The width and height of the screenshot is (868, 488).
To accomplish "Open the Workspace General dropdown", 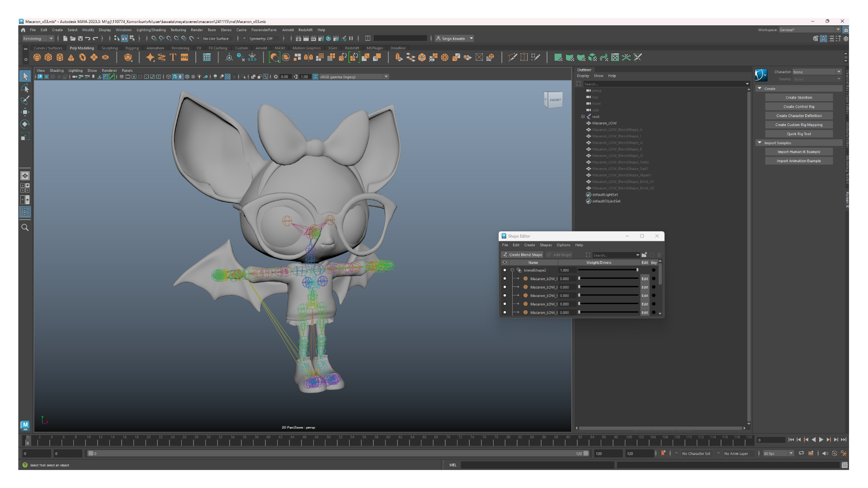I will click(810, 30).
